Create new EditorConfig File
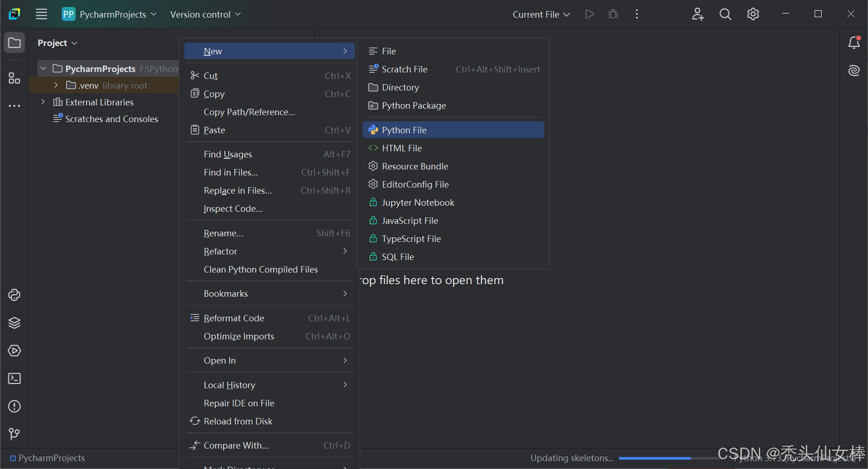Viewport: 868px width, 469px height. pos(453,184)
